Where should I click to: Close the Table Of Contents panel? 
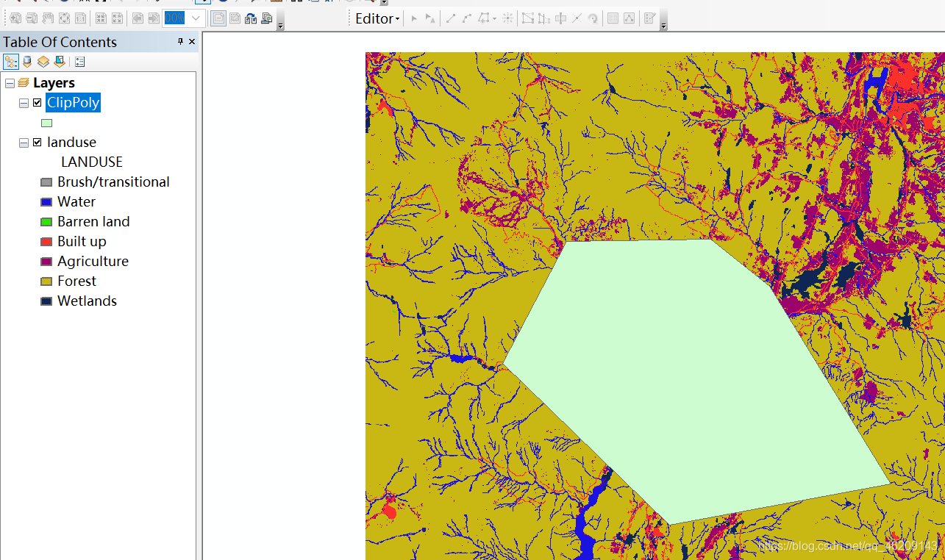192,42
